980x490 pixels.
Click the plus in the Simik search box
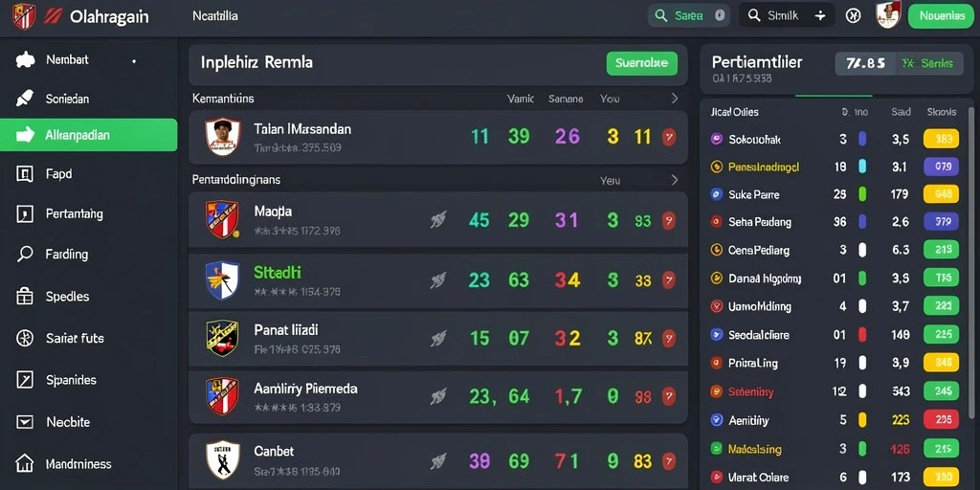pyautogui.click(x=820, y=15)
